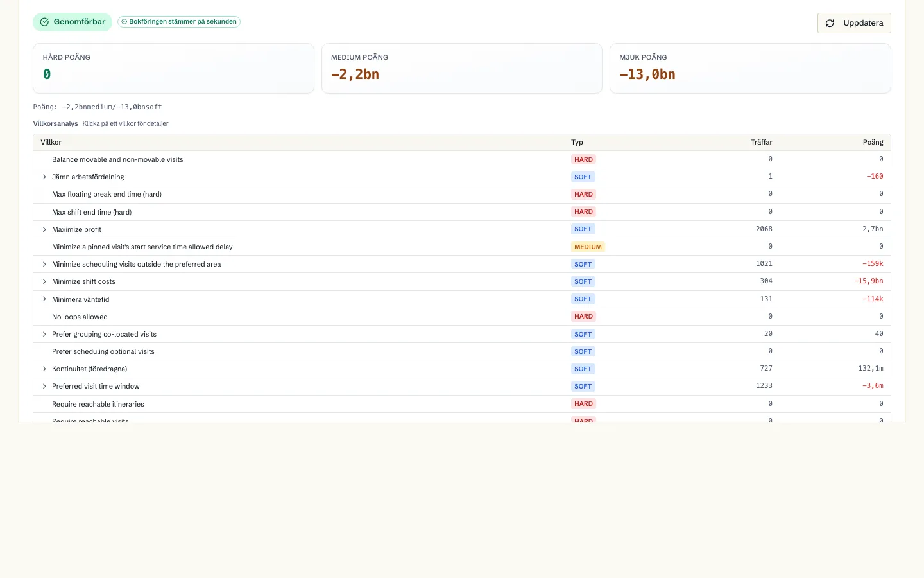
Task: Expand Minimize scheduling visits outside preferred area
Action: click(44, 265)
